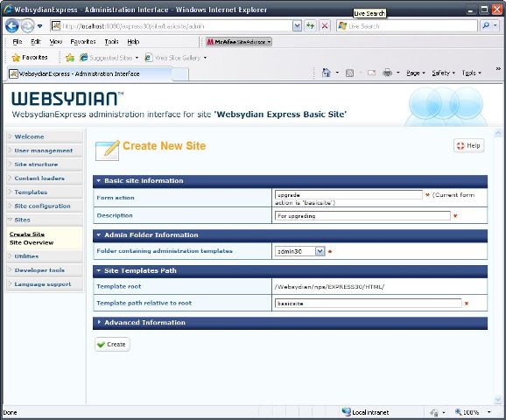Viewport: 506px width, 420px height.
Task: Click the address bar URL field
Action: (x=171, y=26)
